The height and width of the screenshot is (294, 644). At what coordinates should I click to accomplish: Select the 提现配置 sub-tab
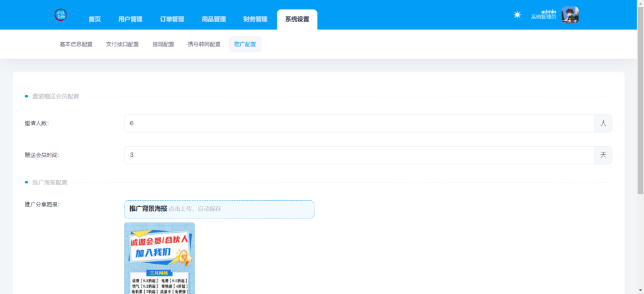tap(163, 45)
